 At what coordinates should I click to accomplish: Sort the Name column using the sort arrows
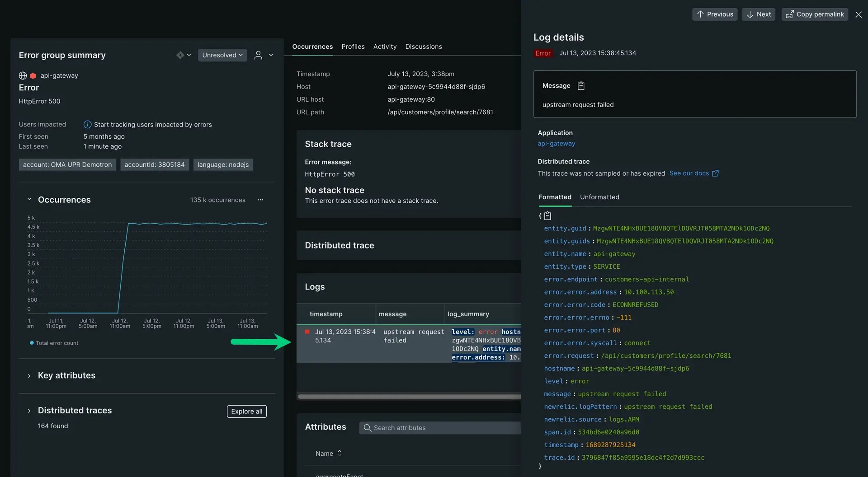340,453
